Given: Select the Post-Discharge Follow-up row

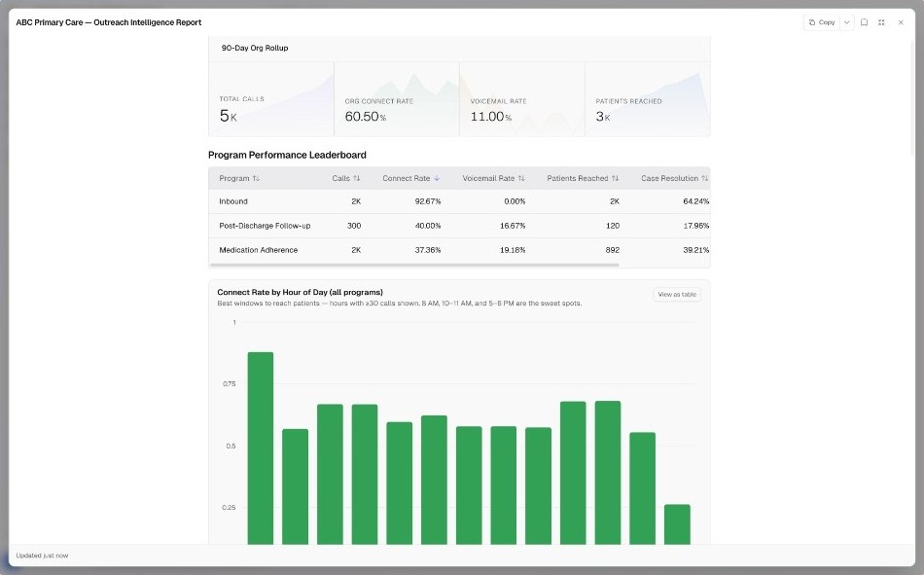Looking at the screenshot, I should click(x=459, y=226).
